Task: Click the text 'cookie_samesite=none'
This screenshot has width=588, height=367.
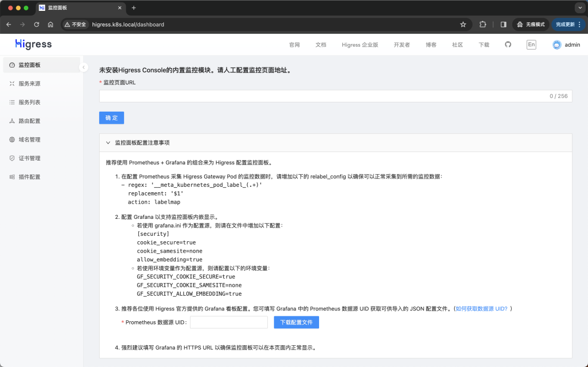Action: [169, 251]
